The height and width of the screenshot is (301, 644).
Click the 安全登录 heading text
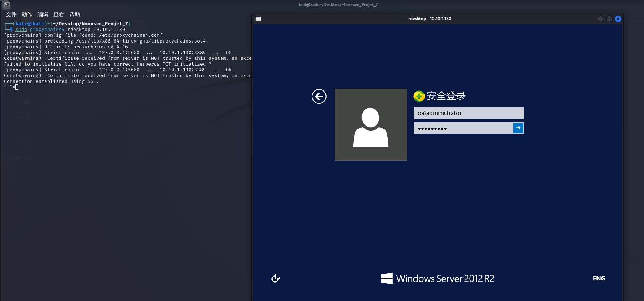(x=446, y=96)
